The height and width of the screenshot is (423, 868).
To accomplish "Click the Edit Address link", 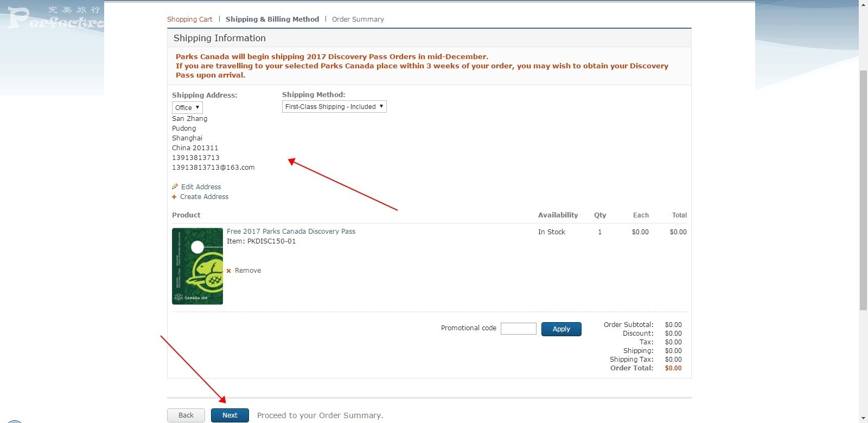I will [x=201, y=187].
